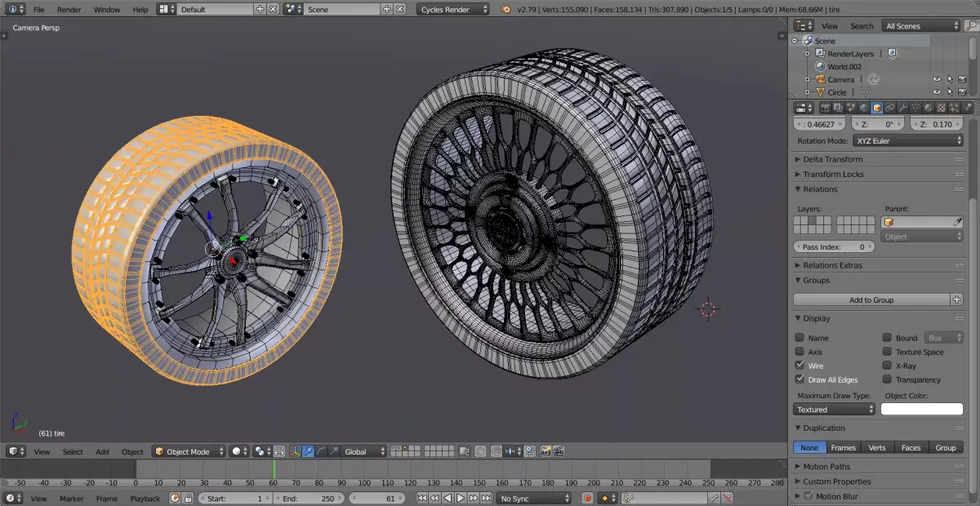Open the Modifiers wrench properties tab
The height and width of the screenshot is (506, 980).
pos(902,108)
